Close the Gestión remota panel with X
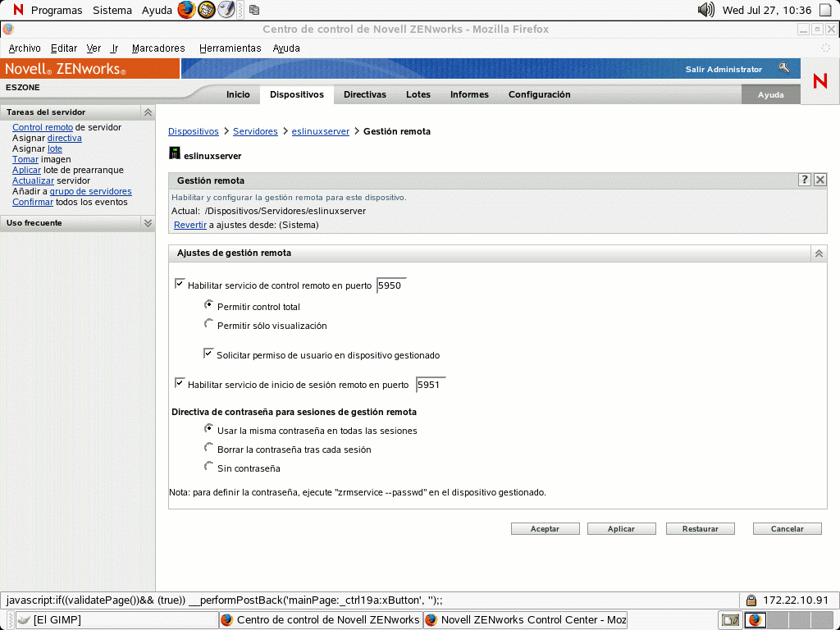 tap(819, 180)
